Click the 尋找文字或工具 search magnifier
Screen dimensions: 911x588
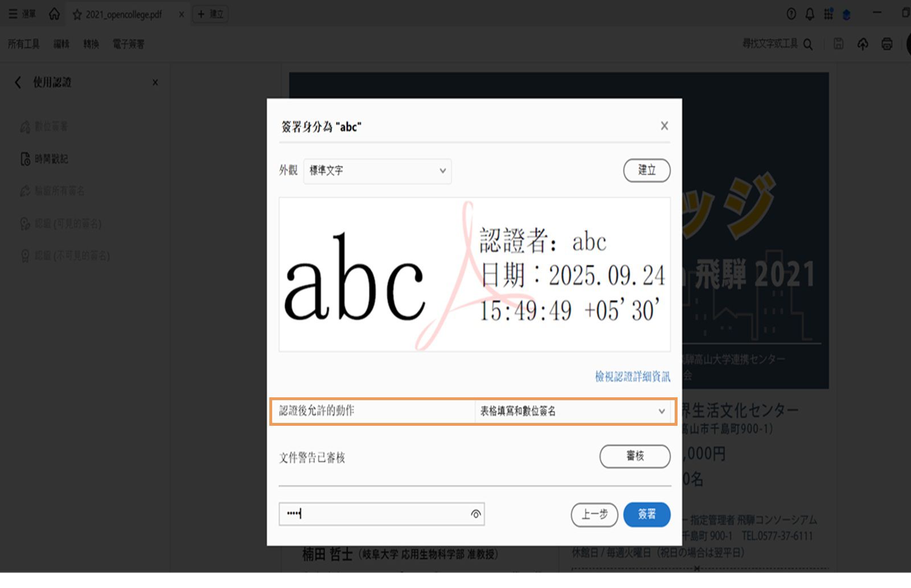point(807,44)
